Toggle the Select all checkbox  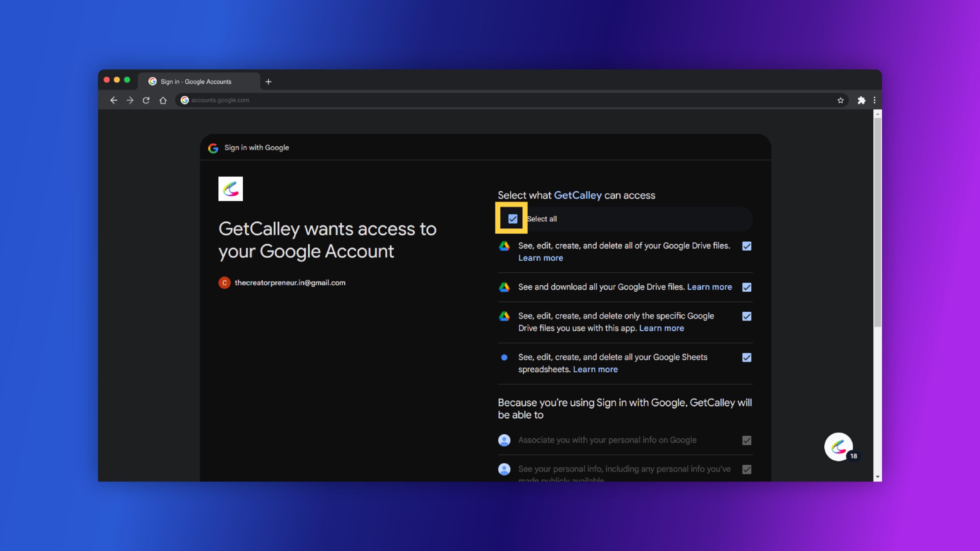tap(512, 219)
